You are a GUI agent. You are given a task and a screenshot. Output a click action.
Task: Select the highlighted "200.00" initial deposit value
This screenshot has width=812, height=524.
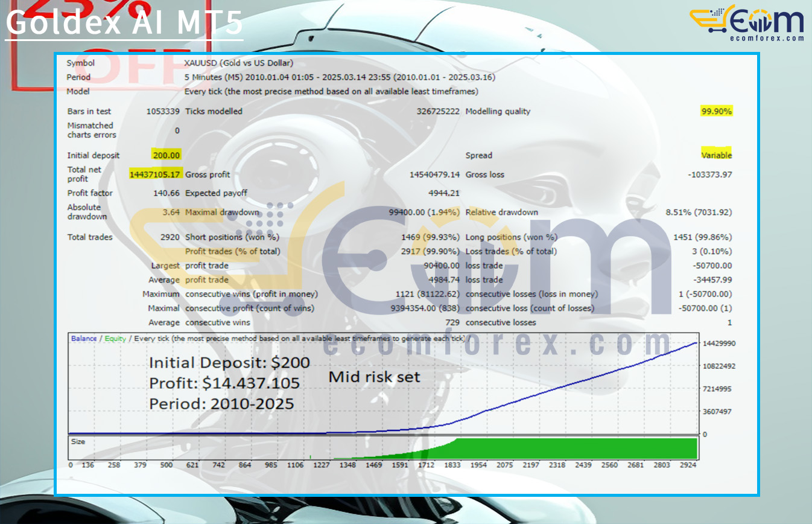(x=166, y=155)
